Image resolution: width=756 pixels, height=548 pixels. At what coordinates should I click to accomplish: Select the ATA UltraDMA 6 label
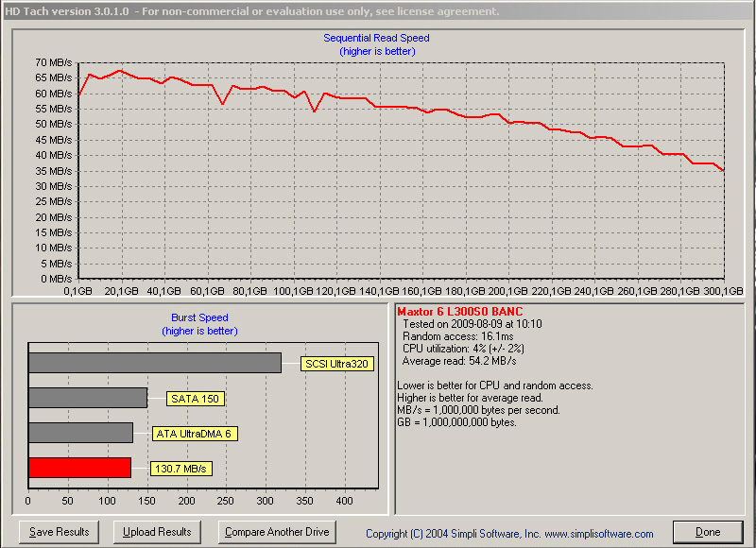tap(195, 434)
